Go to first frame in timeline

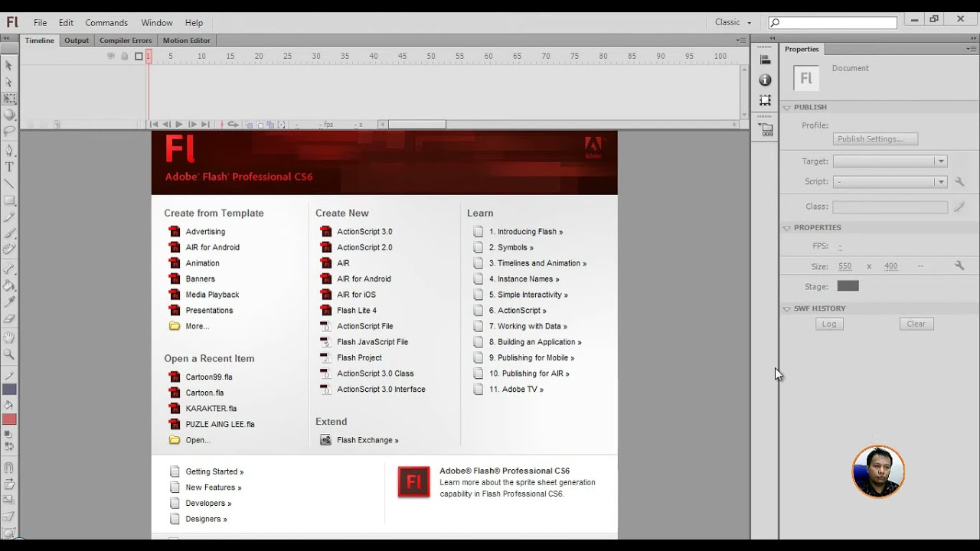click(x=154, y=124)
